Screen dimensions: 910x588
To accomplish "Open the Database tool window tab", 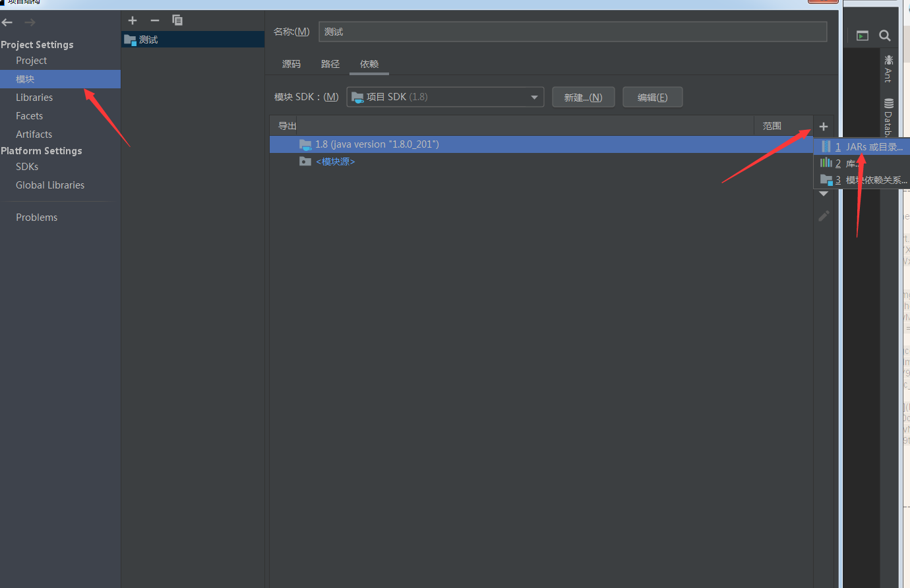I will click(888, 117).
